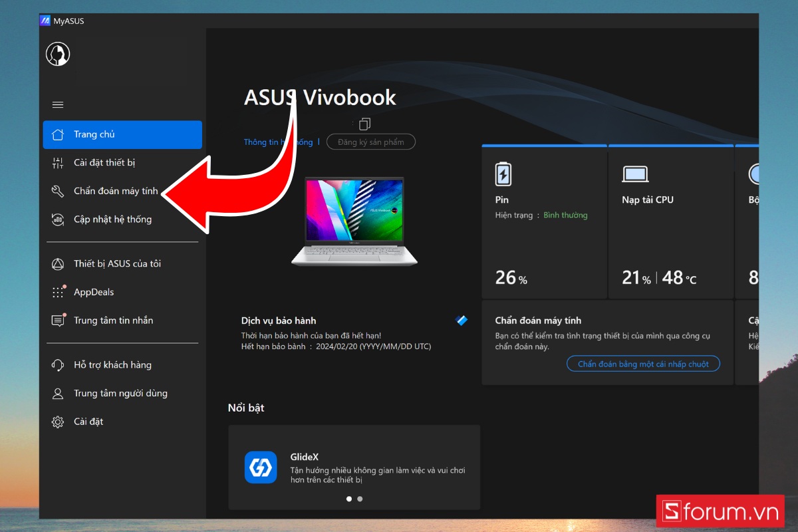The width and height of the screenshot is (798, 532).
Task: Open Hỗ trợ khách hàng page
Action: click(x=122, y=365)
